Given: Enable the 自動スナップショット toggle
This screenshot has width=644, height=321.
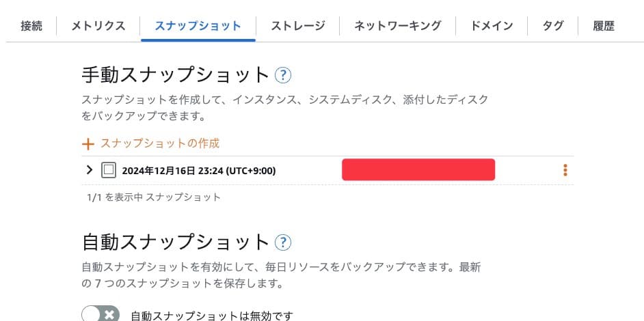Looking at the screenshot, I should tap(100, 315).
